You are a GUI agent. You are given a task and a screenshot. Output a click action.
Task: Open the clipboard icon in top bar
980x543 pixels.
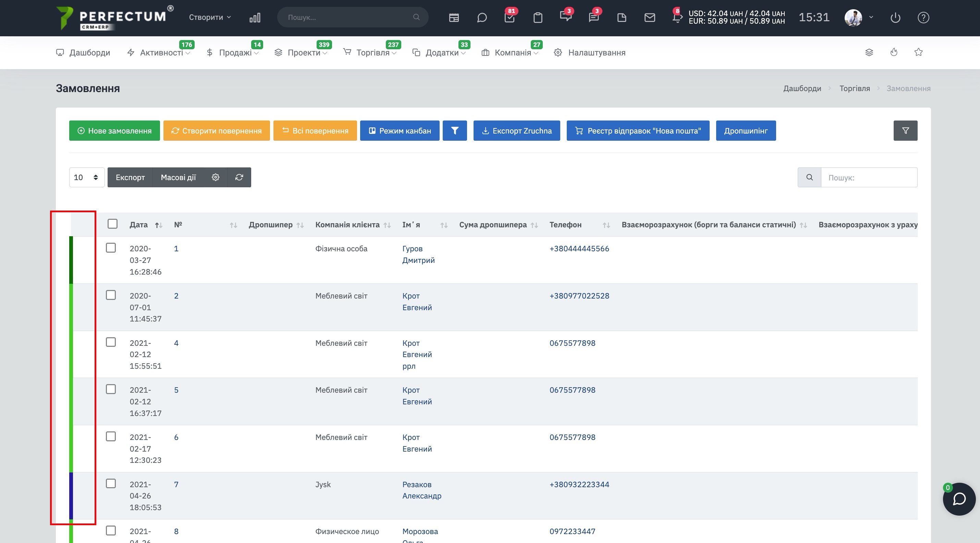[x=538, y=17]
